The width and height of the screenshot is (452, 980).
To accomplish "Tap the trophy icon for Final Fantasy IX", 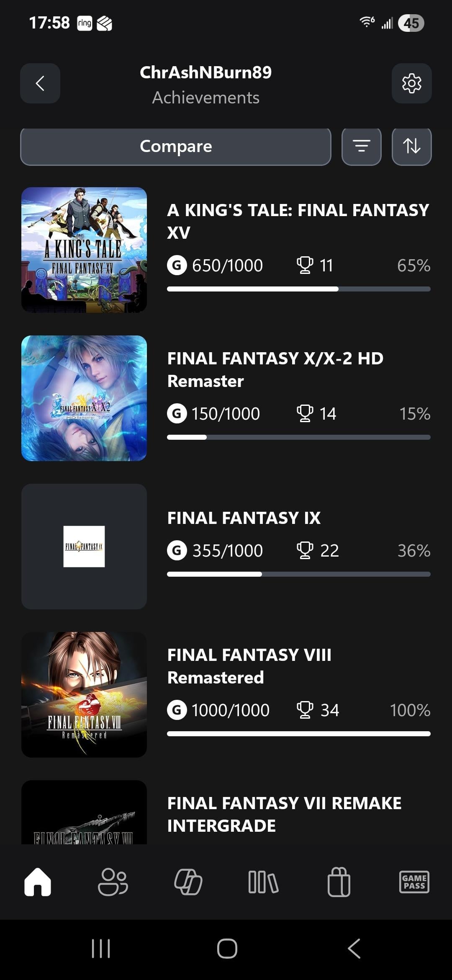I will [x=305, y=550].
